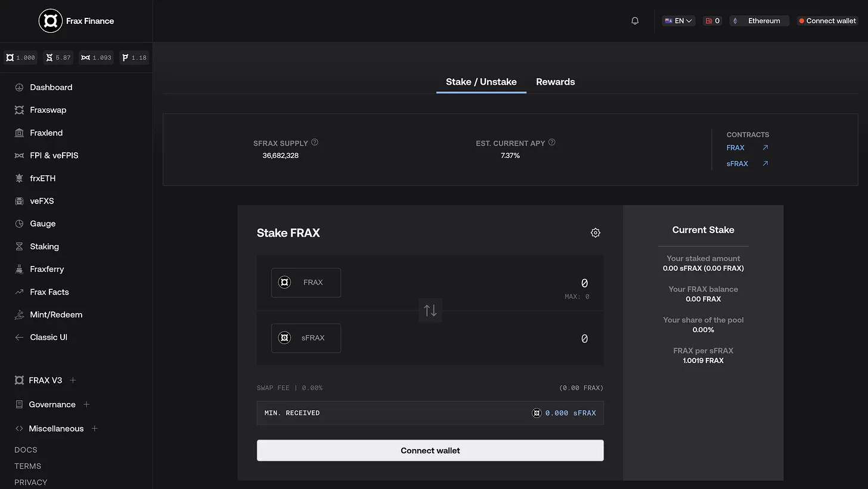The image size is (868, 489).
Task: Click the SFRAX SUPPLY help icon
Action: [315, 143]
